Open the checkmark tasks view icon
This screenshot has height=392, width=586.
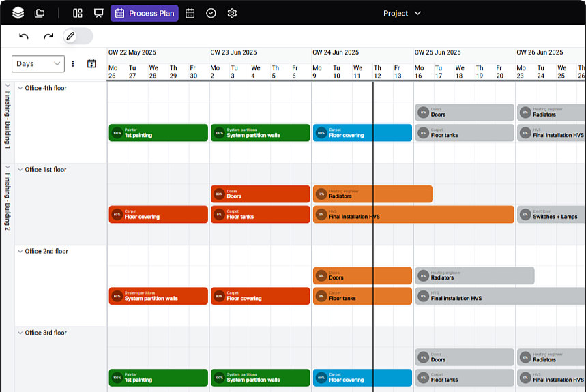tap(211, 13)
